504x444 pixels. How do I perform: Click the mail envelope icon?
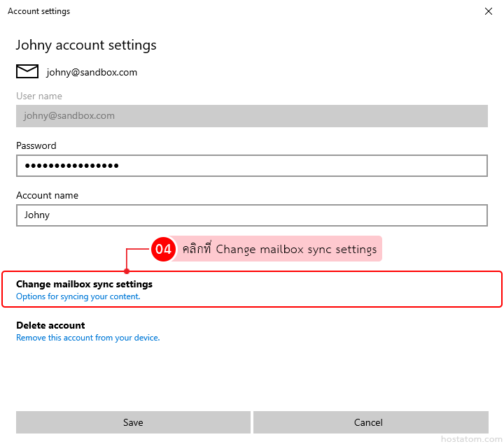(x=27, y=71)
